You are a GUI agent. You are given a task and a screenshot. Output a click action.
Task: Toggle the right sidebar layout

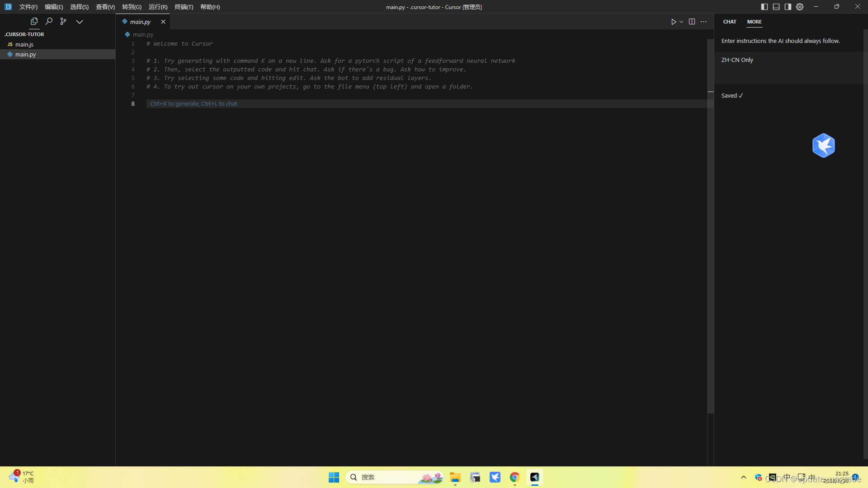(788, 7)
